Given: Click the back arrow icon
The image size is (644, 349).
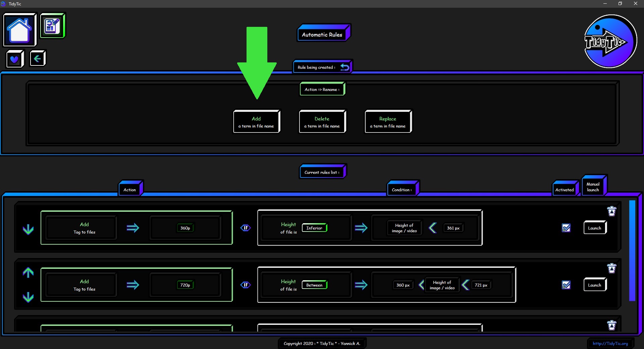Looking at the screenshot, I should (37, 59).
